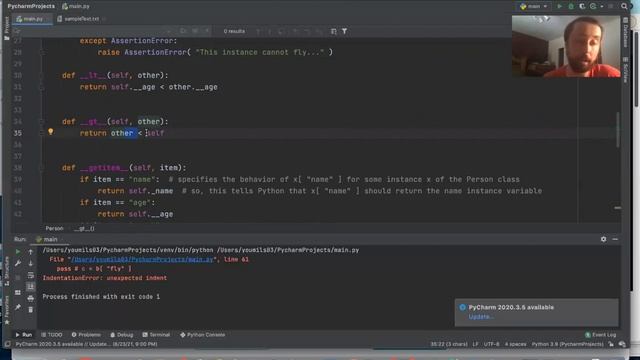Click the find bar filter funnel icon
Viewport: 640px width, 360px height.
[x=344, y=31]
